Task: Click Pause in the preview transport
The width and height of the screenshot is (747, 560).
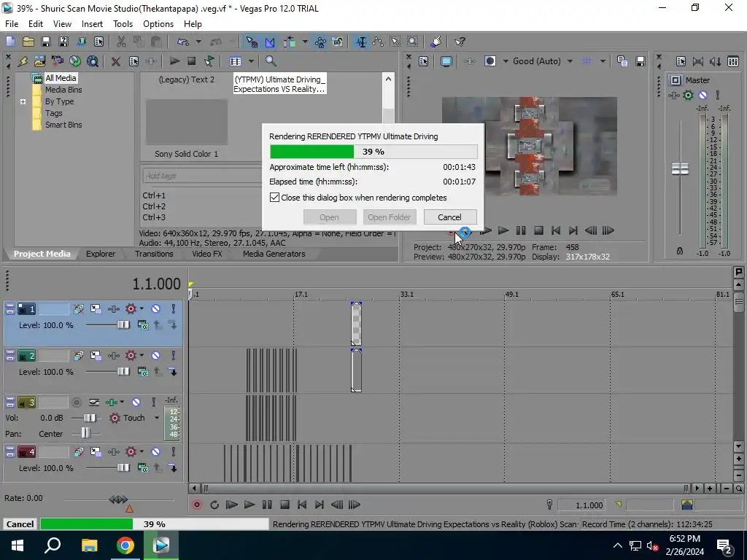Action: click(521, 230)
